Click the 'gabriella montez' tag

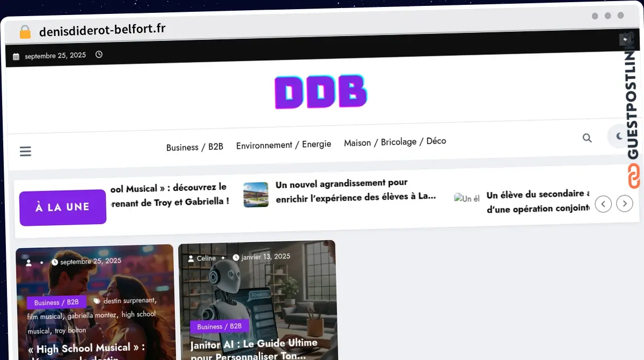[92, 315]
